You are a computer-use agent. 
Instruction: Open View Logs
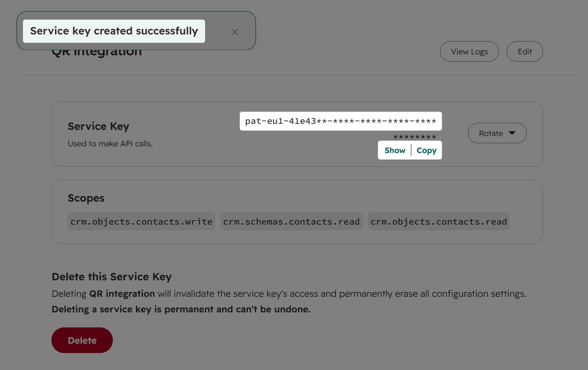point(469,51)
